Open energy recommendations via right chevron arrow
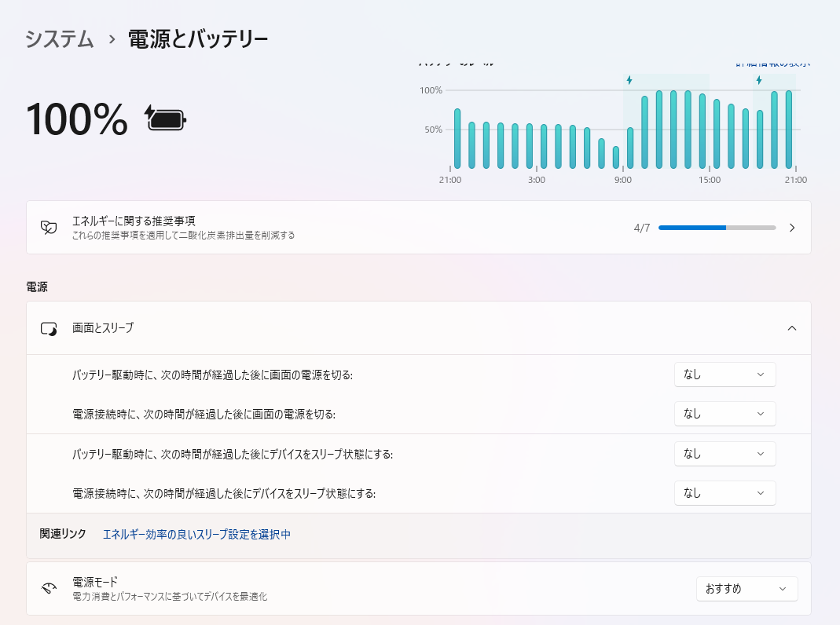The height and width of the screenshot is (625, 840). (792, 228)
